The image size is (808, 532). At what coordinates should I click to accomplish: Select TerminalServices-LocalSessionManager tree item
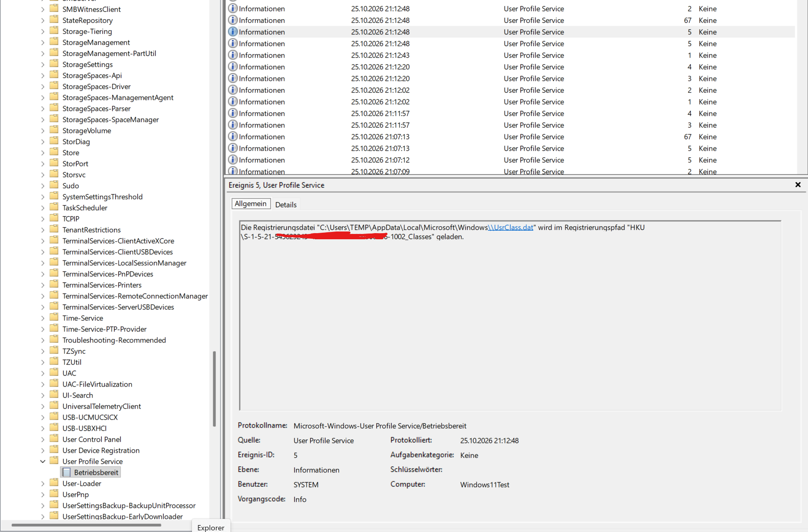(124, 263)
